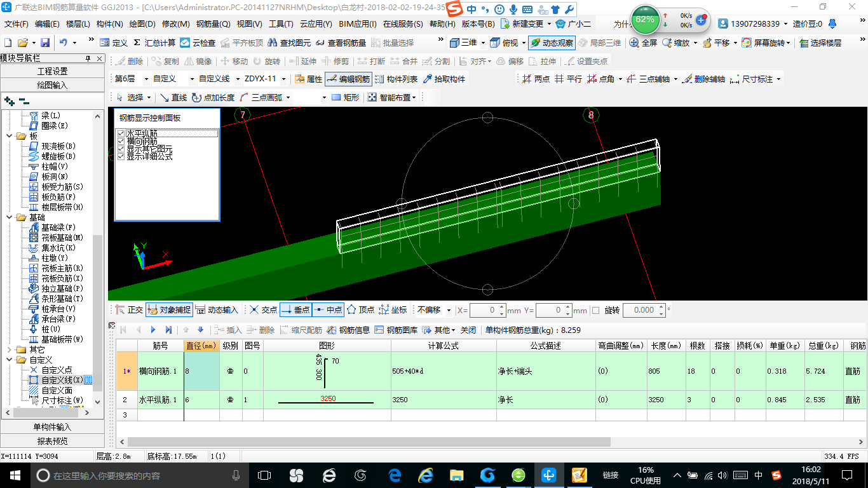Open 查看钢筋量 rebar quantity view
868x488 pixels.
click(341, 43)
